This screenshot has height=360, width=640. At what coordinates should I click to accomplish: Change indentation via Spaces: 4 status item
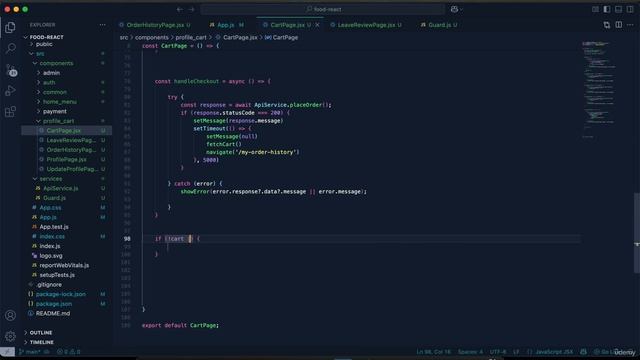point(470,351)
